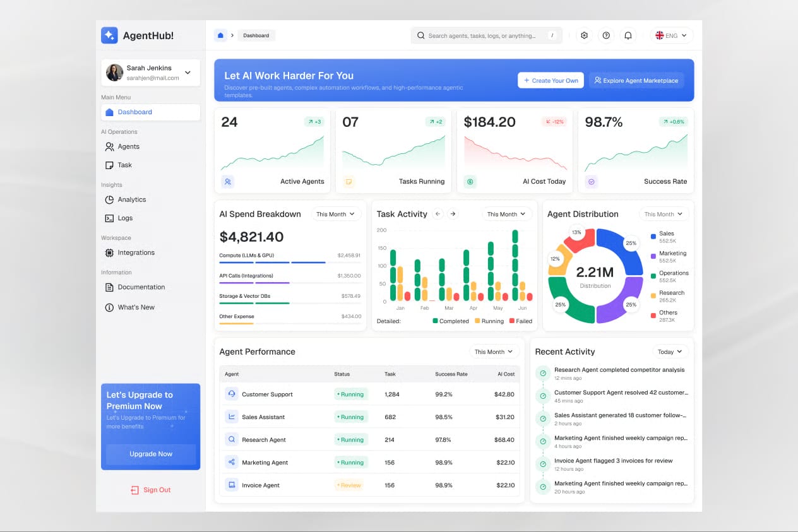Click the Marketing Agent share icon
The height and width of the screenshot is (532, 798).
pos(232,462)
